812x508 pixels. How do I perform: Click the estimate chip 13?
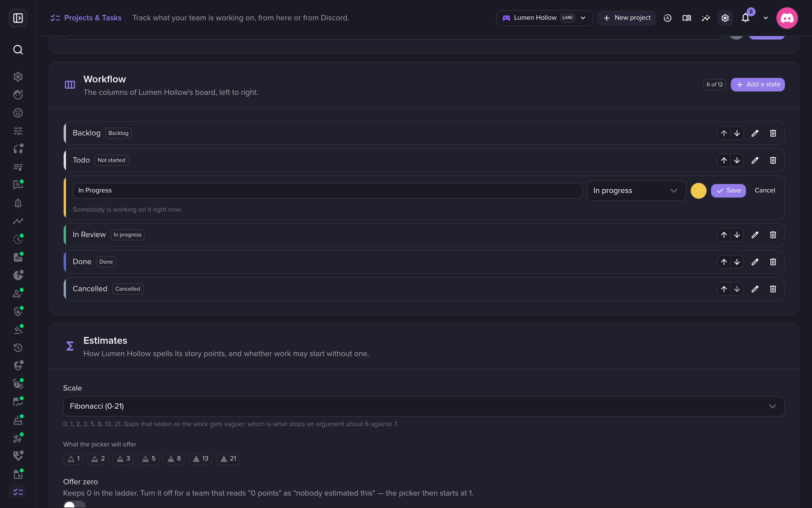point(200,459)
